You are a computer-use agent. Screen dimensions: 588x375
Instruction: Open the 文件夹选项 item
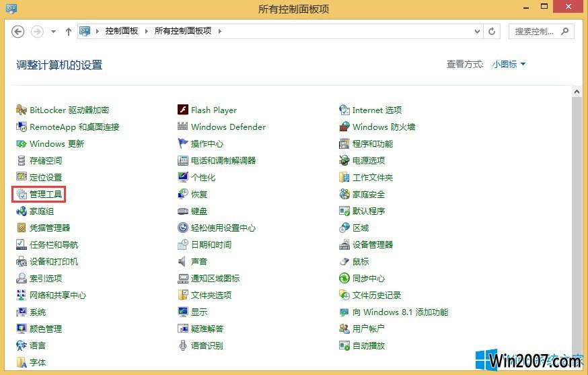click(205, 295)
